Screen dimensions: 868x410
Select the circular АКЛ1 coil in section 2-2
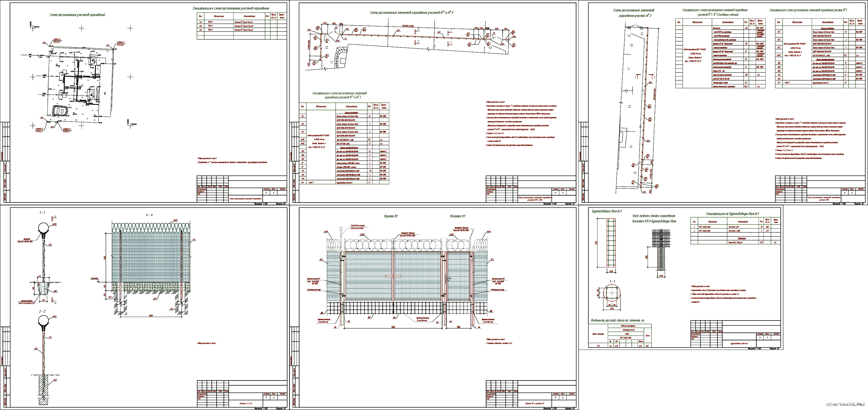(x=43, y=321)
